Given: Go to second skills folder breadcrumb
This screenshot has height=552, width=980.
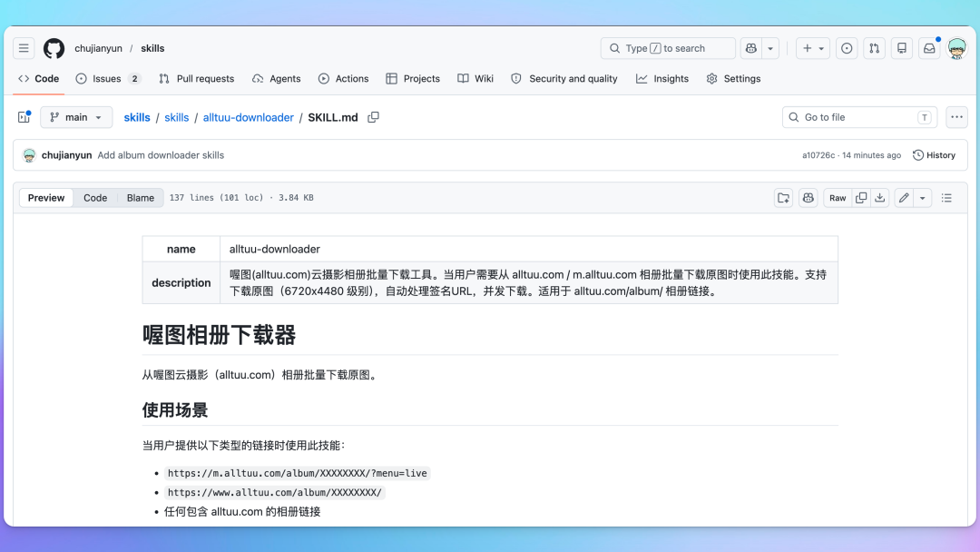Looking at the screenshot, I should tap(177, 117).
